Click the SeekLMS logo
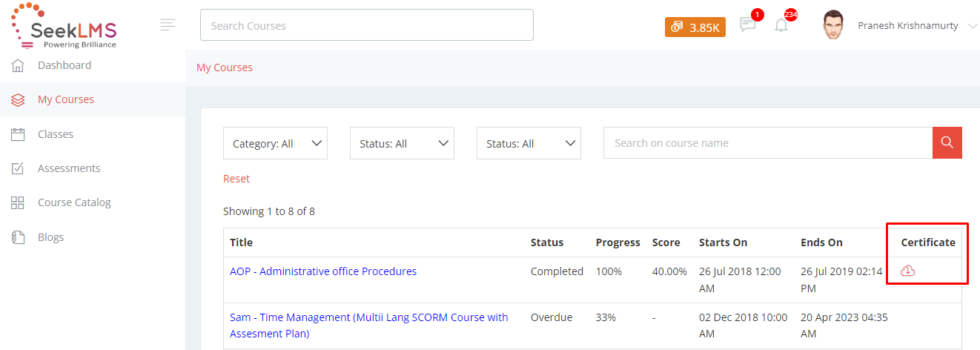 click(64, 25)
